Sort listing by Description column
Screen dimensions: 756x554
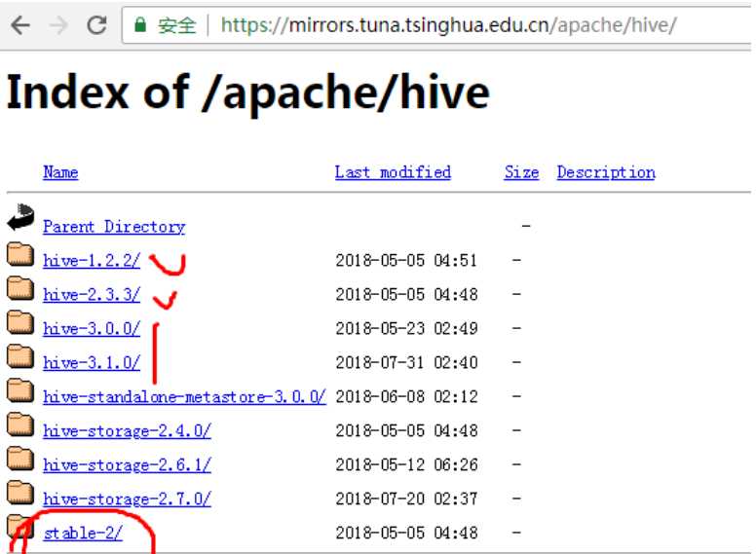[606, 172]
